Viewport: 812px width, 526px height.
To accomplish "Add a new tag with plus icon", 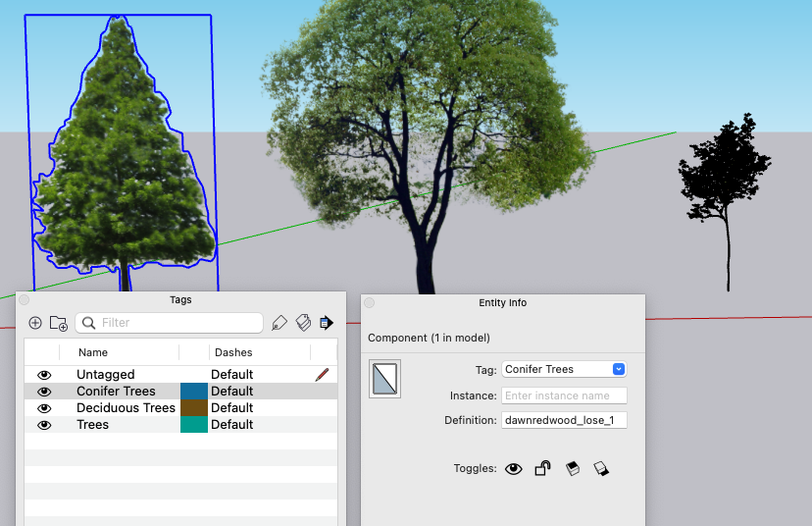I will pos(35,323).
